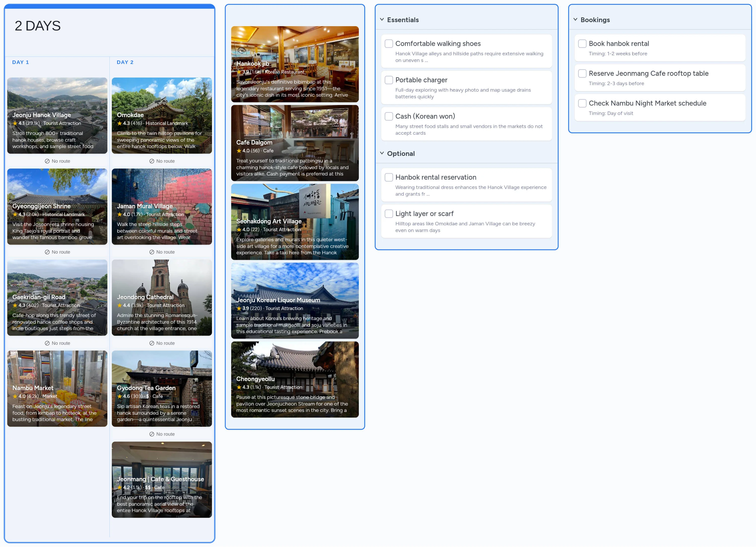Select the DAY 2 column header
Image resolution: width=756 pixels, height=547 pixels.
point(125,62)
